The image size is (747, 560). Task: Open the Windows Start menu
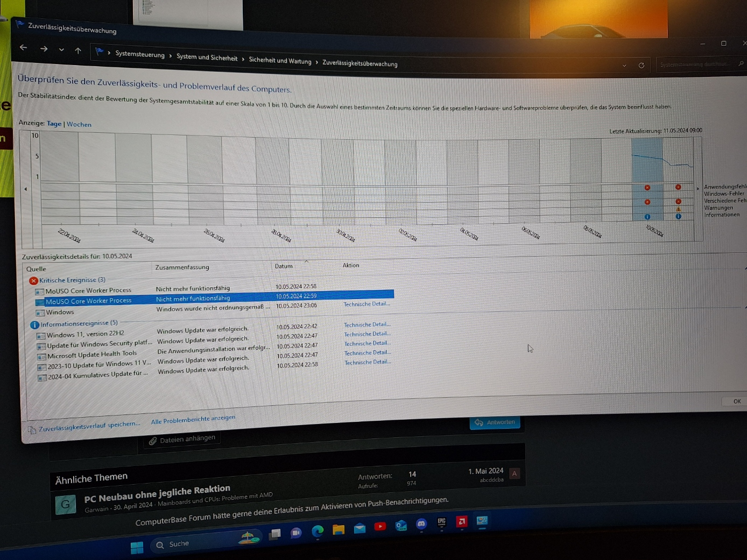coord(137,548)
